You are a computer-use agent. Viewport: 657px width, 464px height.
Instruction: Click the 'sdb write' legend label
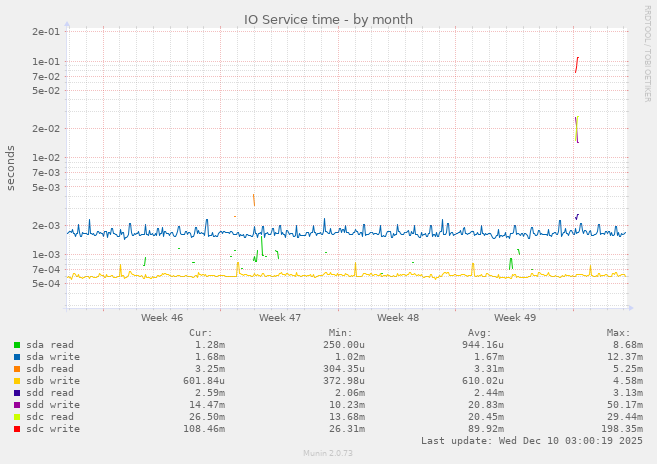(53, 381)
